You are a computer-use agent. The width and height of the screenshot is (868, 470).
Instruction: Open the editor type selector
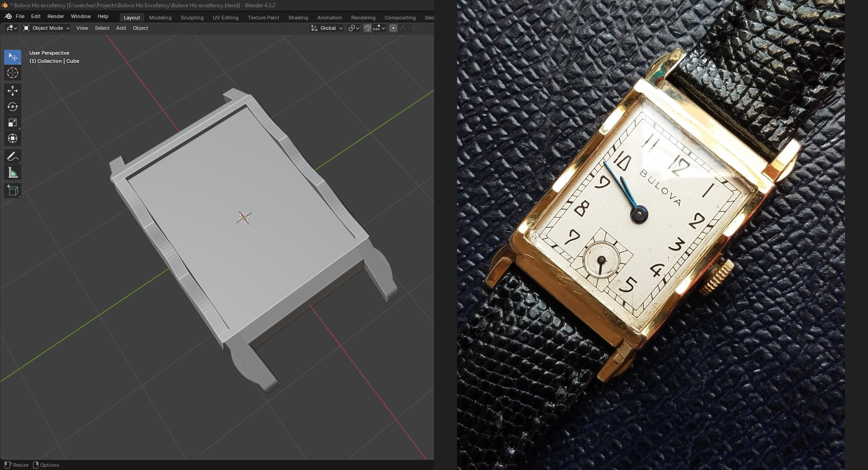(x=11, y=28)
